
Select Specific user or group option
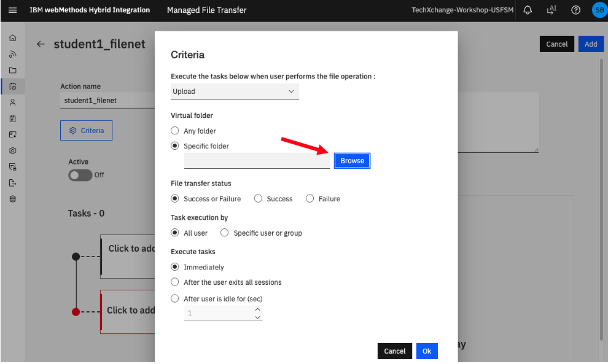(225, 233)
